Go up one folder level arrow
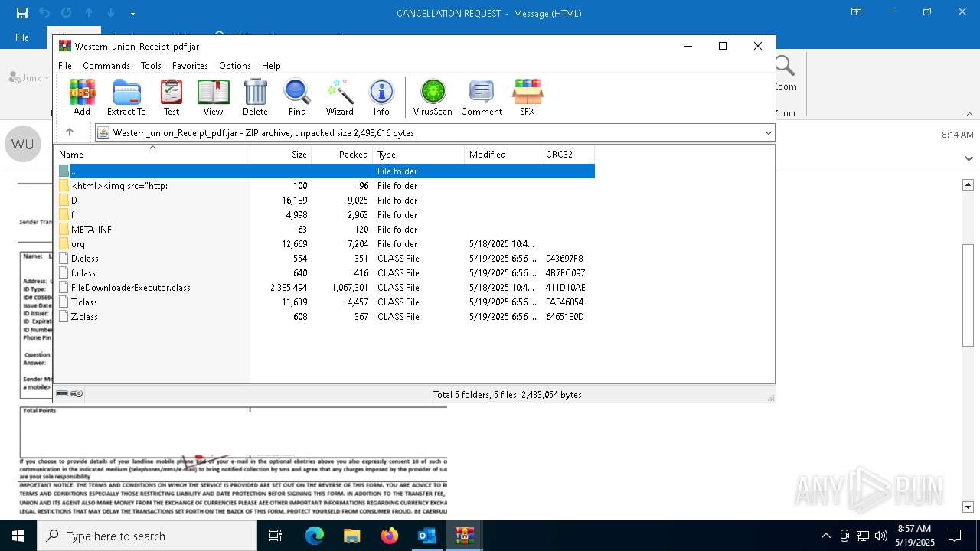 (70, 132)
